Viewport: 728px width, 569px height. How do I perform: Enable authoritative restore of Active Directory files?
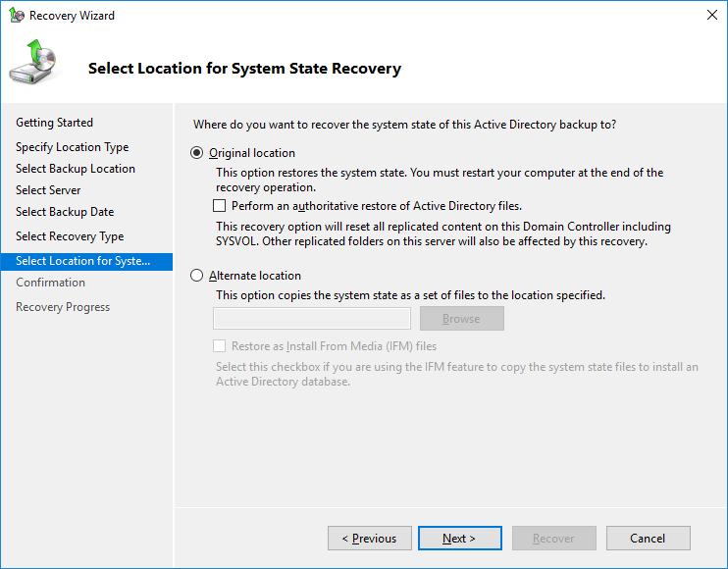(220, 206)
